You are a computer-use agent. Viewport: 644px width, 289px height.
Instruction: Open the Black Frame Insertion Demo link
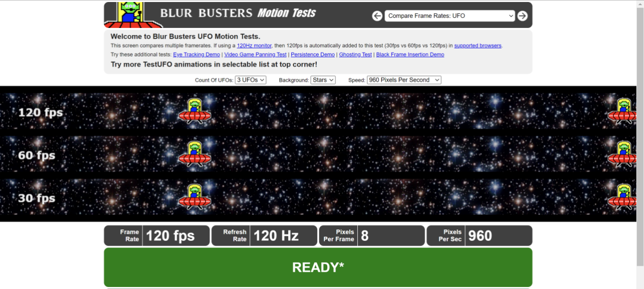(410, 54)
